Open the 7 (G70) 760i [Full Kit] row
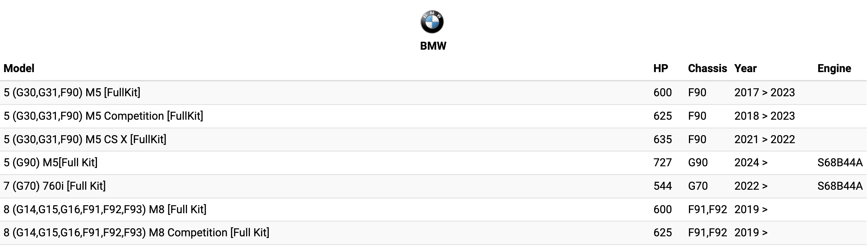The width and height of the screenshot is (868, 247). [x=55, y=186]
